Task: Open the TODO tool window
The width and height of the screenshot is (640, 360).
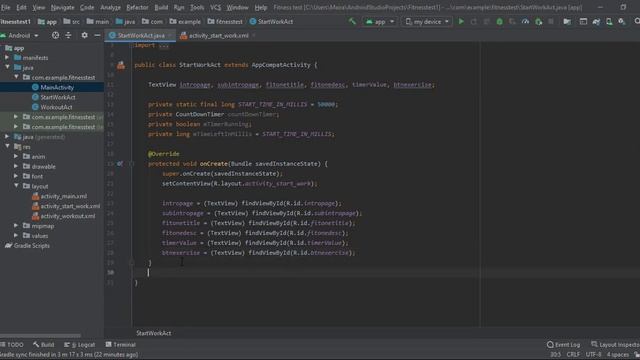Action: coord(12,344)
